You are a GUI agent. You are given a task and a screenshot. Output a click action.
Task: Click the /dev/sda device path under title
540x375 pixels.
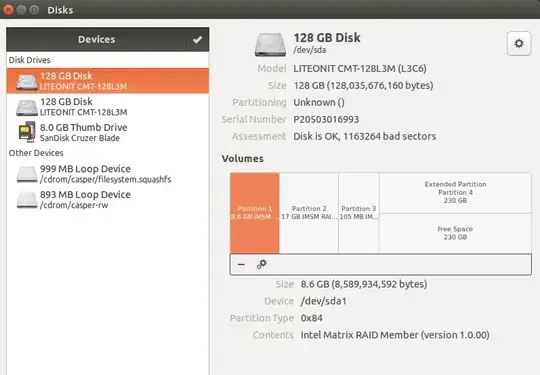tap(310, 50)
